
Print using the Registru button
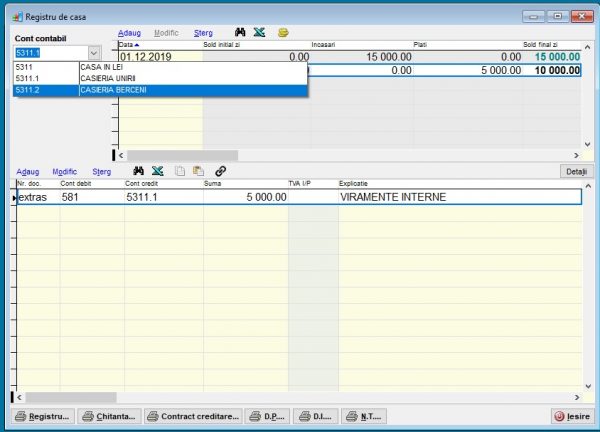(x=42, y=416)
